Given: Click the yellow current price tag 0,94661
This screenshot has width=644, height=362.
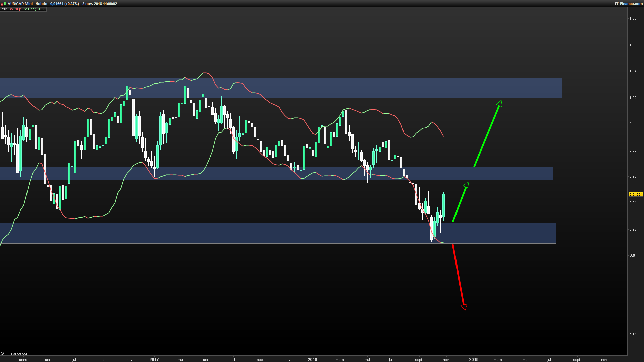Looking at the screenshot, I should [636, 194].
